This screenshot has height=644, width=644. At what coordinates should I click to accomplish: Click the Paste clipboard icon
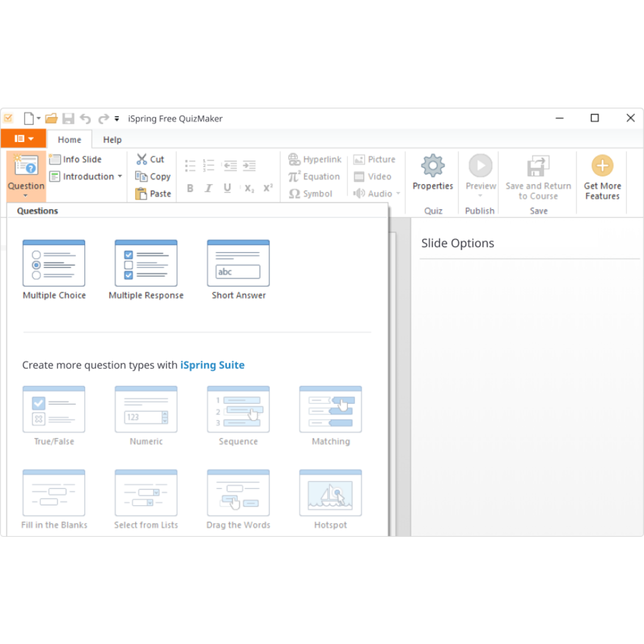click(x=141, y=194)
